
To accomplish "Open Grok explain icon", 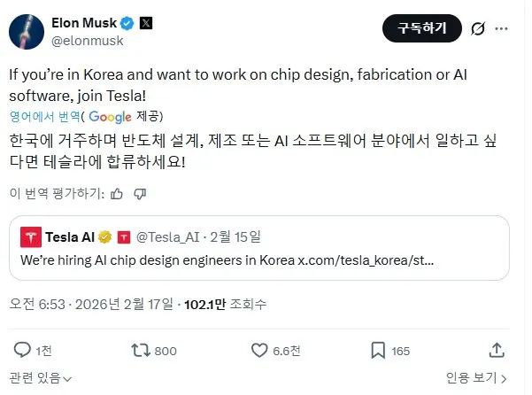I will coord(477,29).
